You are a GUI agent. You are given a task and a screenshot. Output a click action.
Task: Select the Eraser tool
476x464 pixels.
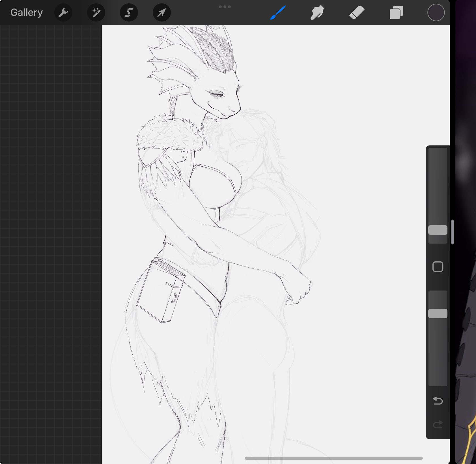357,13
